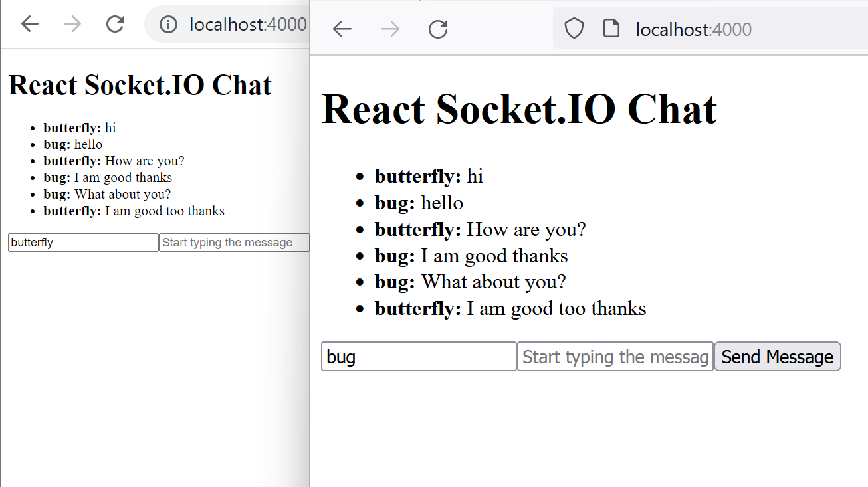868x487 pixels.
Task: Click the I am good too thanks message
Action: pyautogui.click(x=510, y=308)
